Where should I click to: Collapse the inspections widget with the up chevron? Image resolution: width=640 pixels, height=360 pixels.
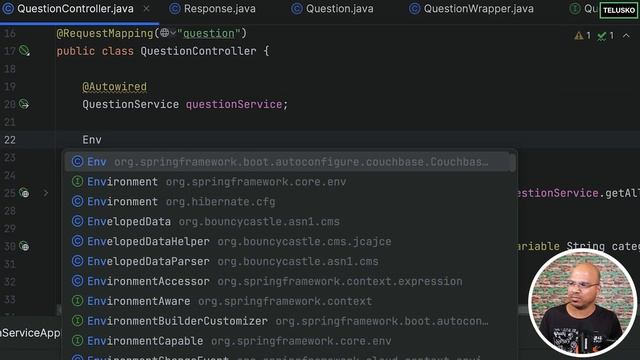tap(626, 36)
